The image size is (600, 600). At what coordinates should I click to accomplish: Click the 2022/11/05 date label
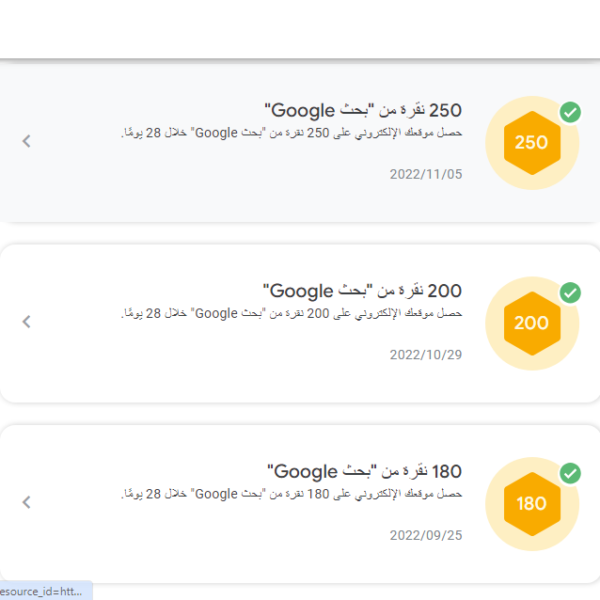pos(426,174)
